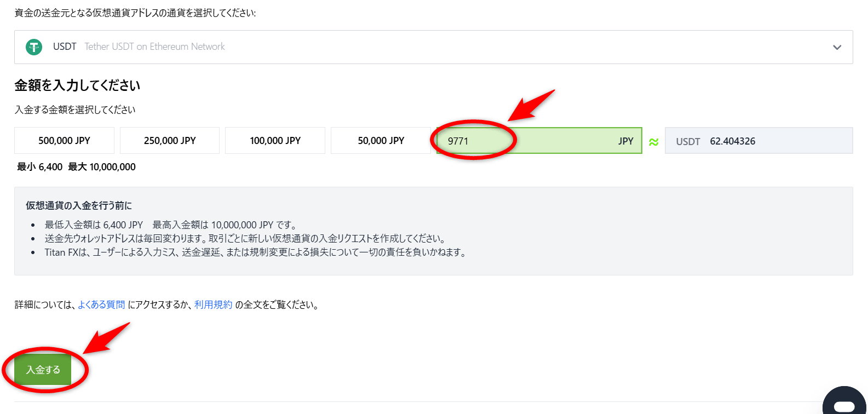
Task: Open the 利用規約 link
Action: [x=213, y=304]
